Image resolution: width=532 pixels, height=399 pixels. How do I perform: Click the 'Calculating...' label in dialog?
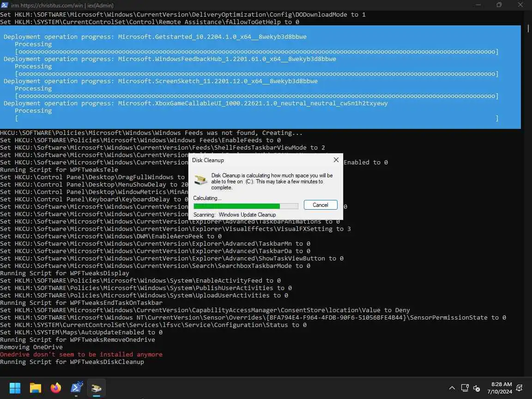pos(207,198)
